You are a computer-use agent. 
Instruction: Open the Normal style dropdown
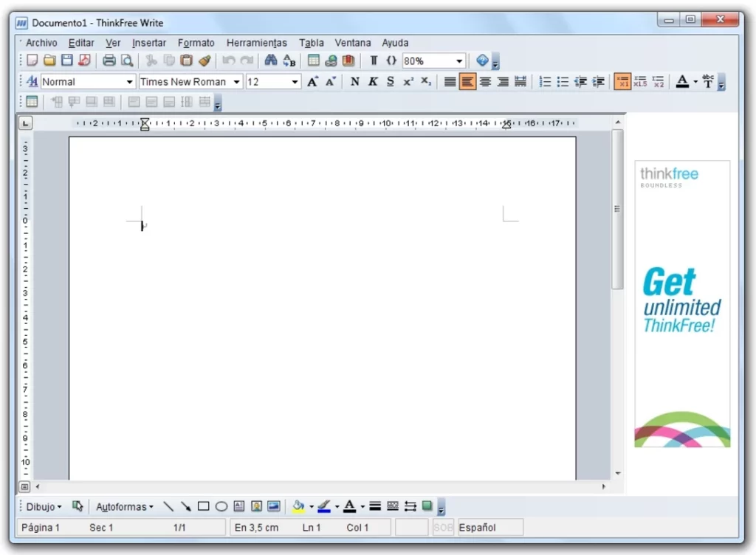pos(130,82)
